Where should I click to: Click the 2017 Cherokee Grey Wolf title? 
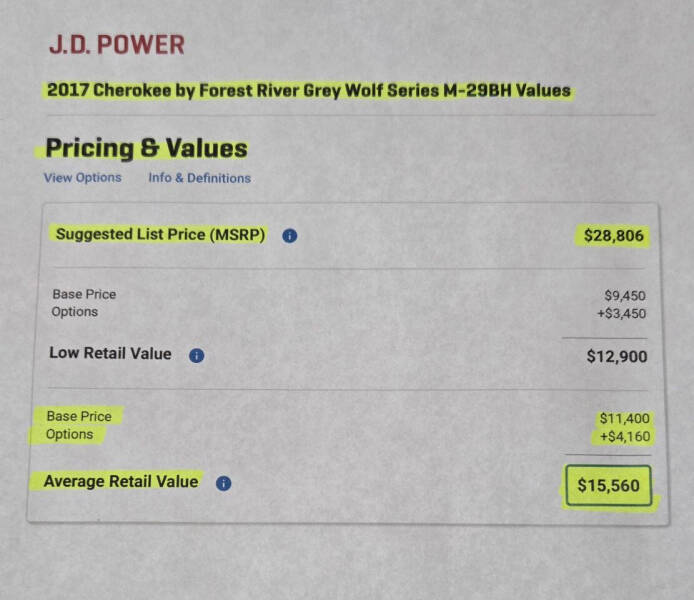pos(308,90)
